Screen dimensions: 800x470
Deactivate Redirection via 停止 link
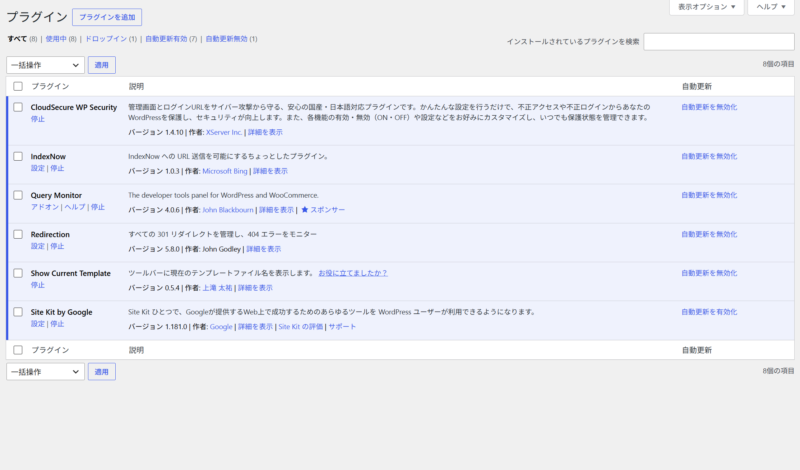(x=57, y=246)
